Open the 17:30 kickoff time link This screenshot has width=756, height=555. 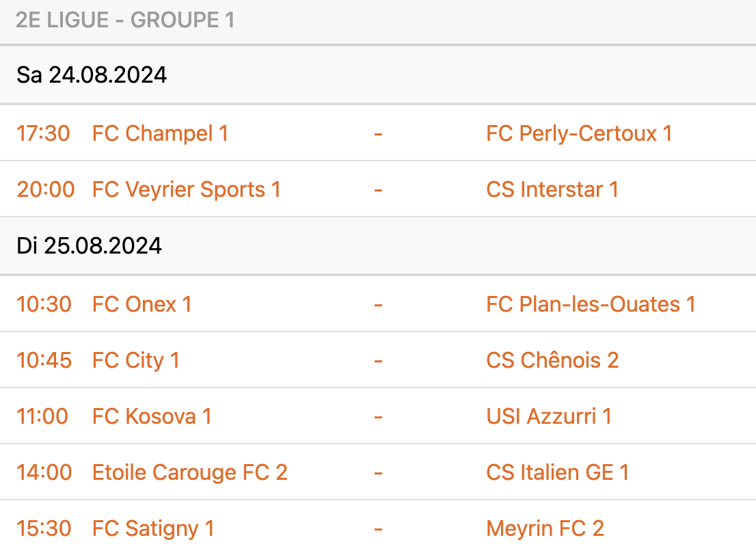tap(43, 133)
